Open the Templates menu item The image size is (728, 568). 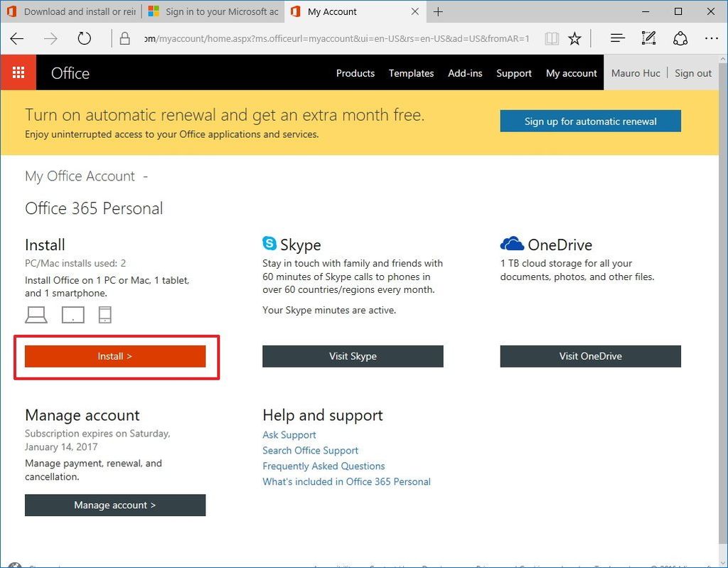pyautogui.click(x=411, y=73)
